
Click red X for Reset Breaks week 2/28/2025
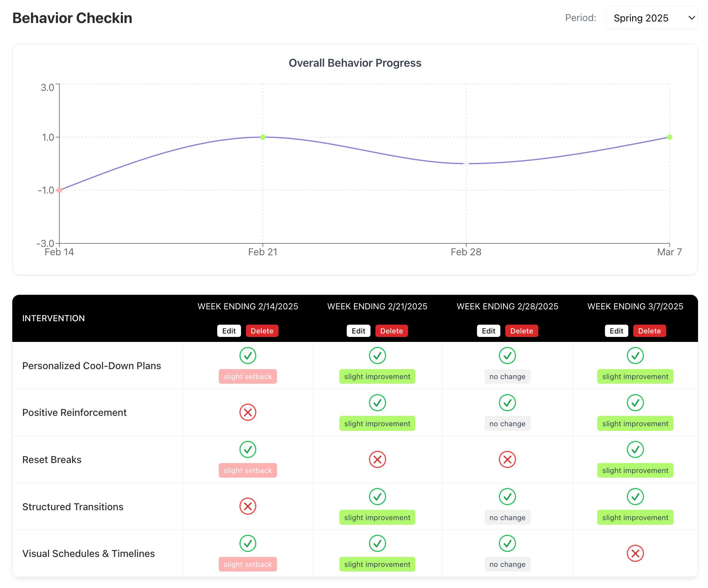pyautogui.click(x=507, y=459)
